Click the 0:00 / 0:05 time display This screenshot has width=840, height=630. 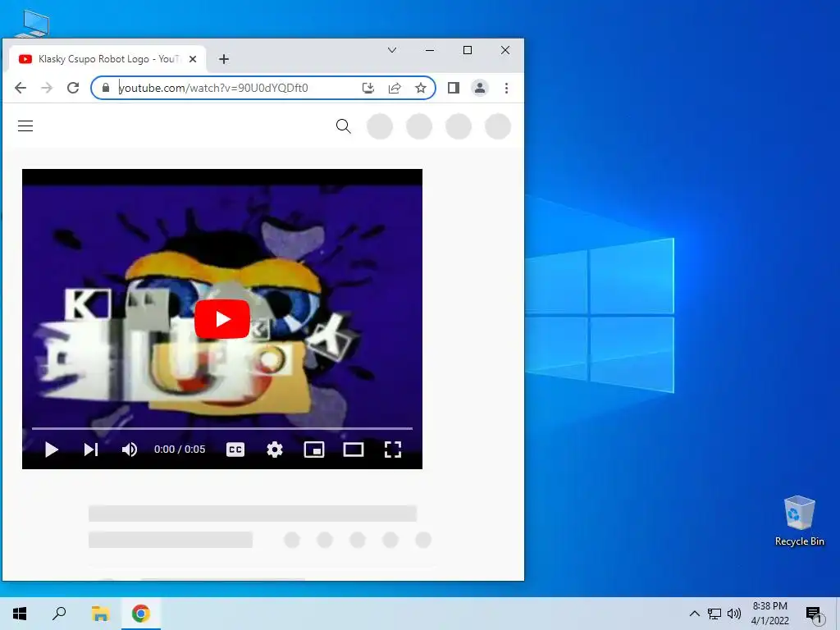coord(180,450)
